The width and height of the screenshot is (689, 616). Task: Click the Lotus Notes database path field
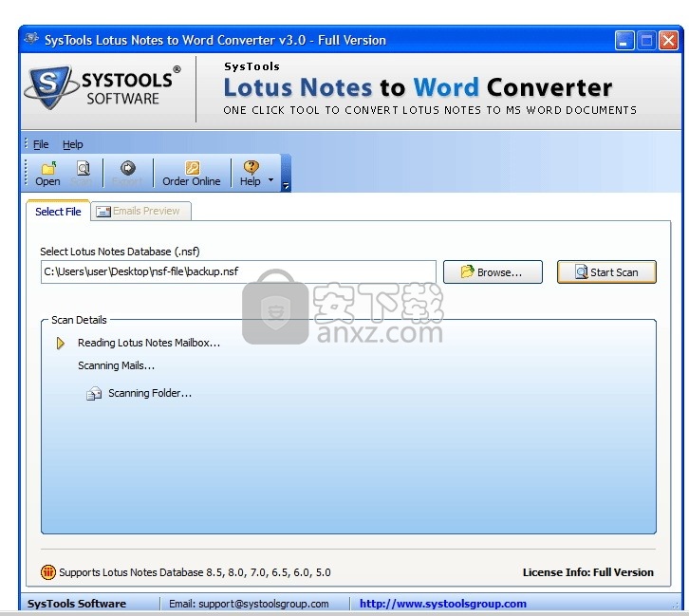238,271
